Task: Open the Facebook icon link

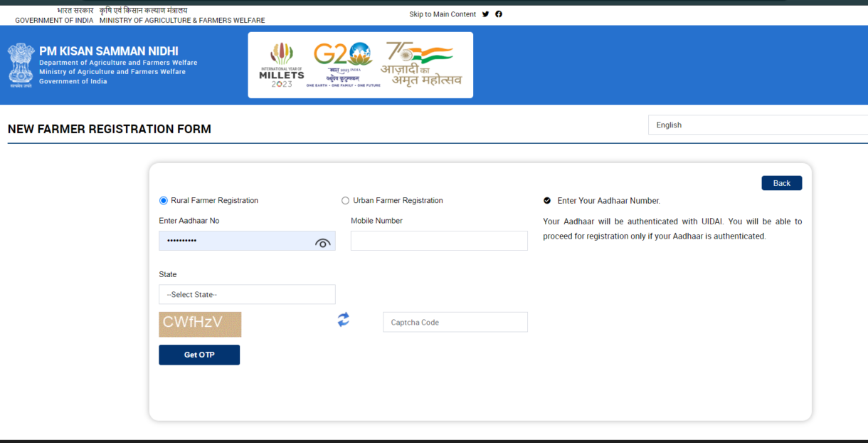Action: [x=499, y=14]
